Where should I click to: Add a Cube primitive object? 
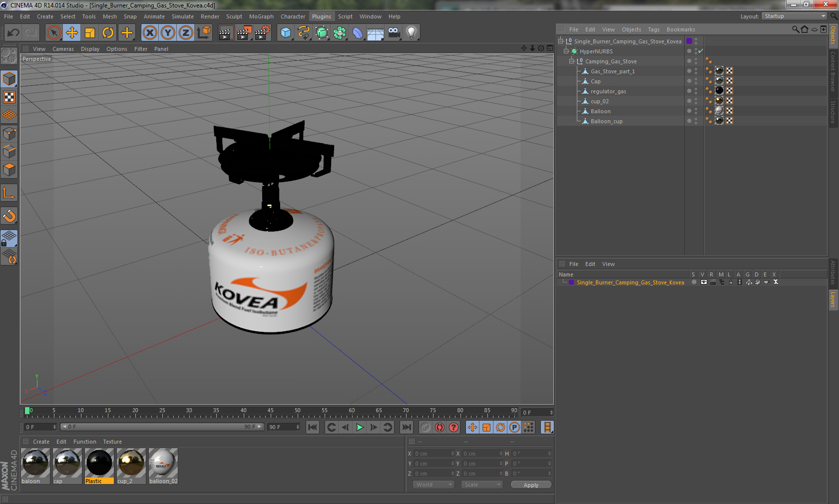tap(286, 33)
